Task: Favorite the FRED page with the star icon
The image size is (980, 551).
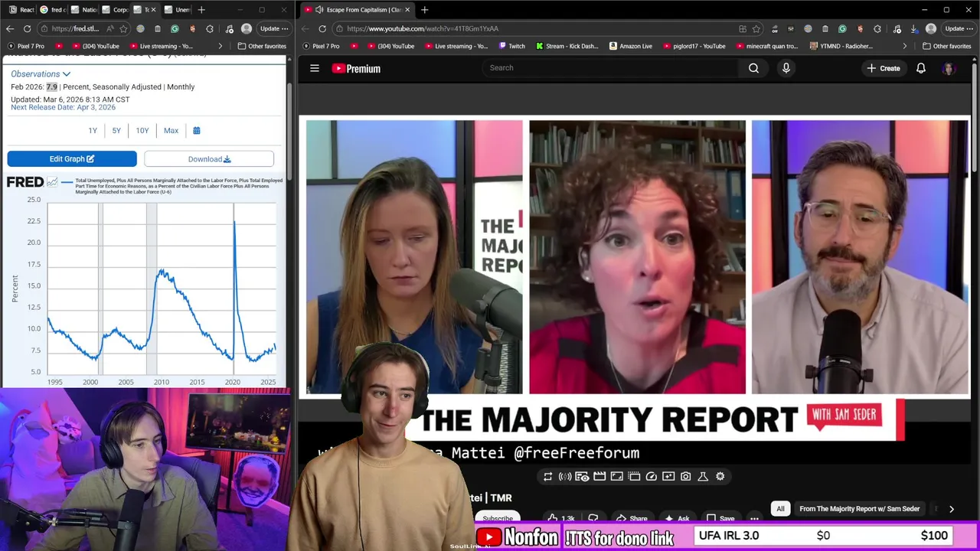Action: click(x=123, y=29)
